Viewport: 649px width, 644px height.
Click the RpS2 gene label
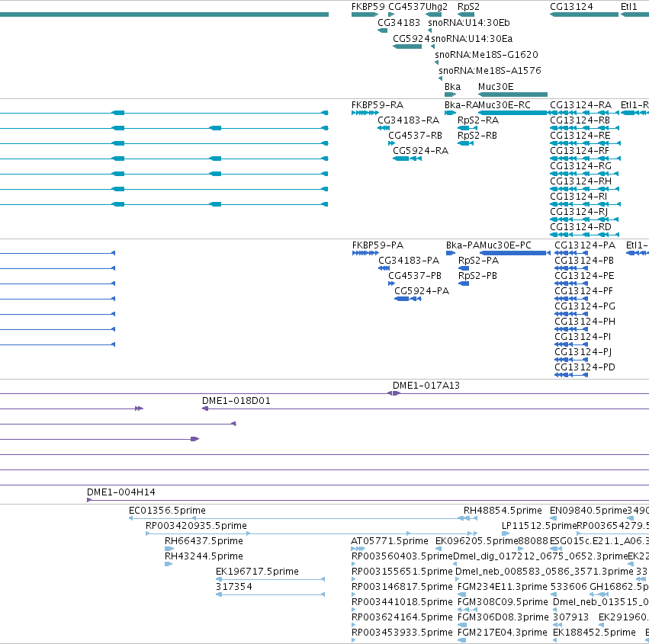[x=468, y=7]
